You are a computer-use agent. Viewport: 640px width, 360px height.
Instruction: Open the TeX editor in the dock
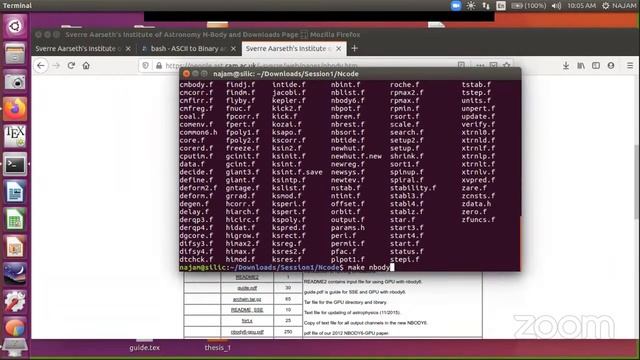15,136
